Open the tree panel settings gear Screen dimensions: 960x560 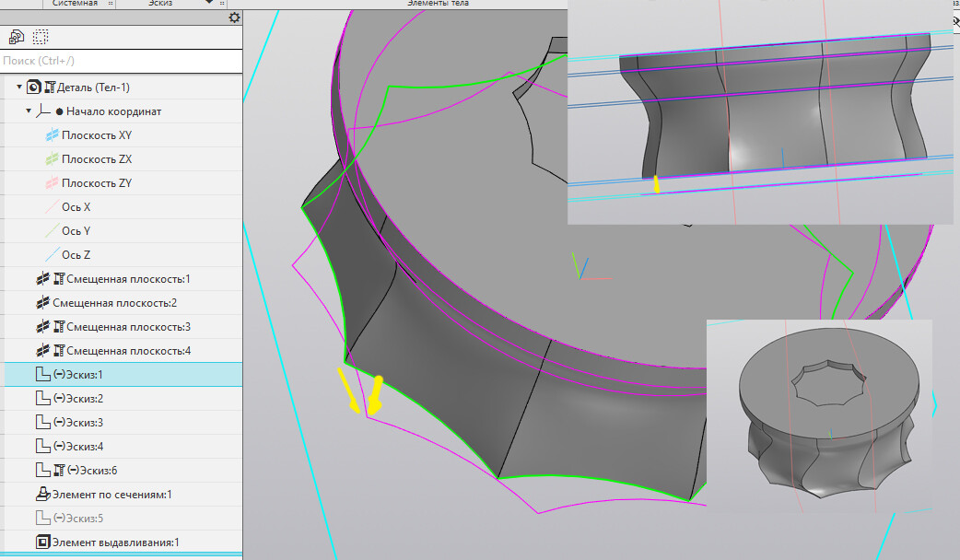[234, 17]
